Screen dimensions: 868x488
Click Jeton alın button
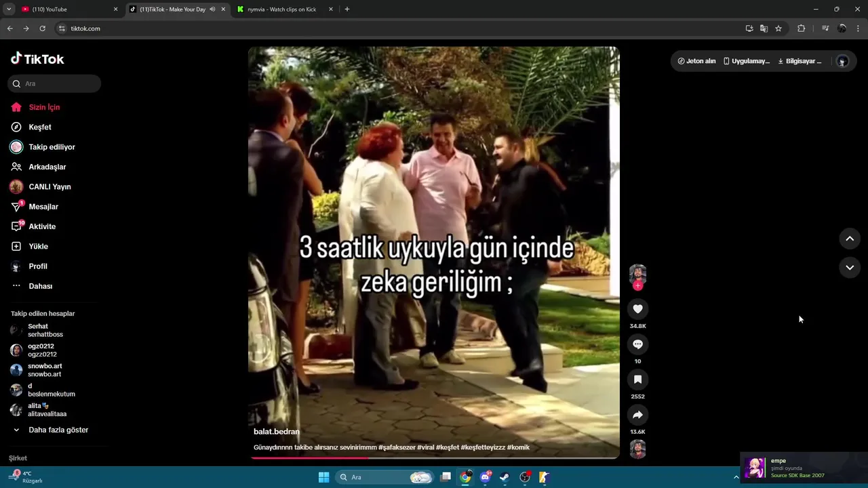[x=696, y=61]
